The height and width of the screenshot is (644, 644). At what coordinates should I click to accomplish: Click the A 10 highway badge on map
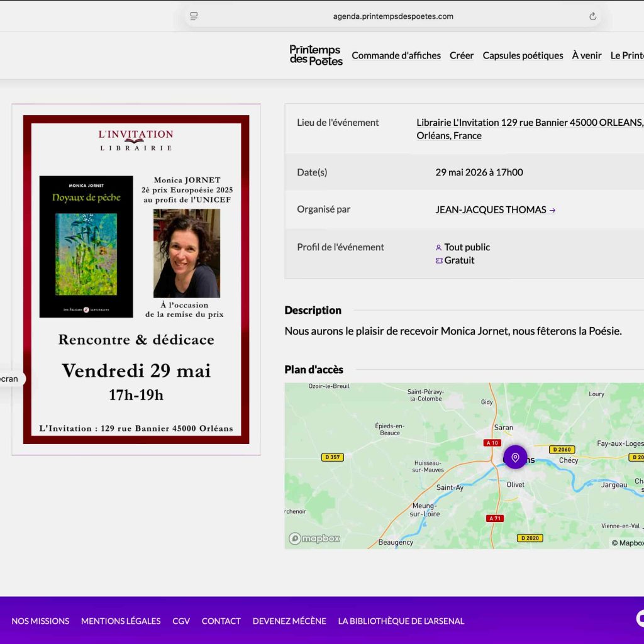[492, 443]
